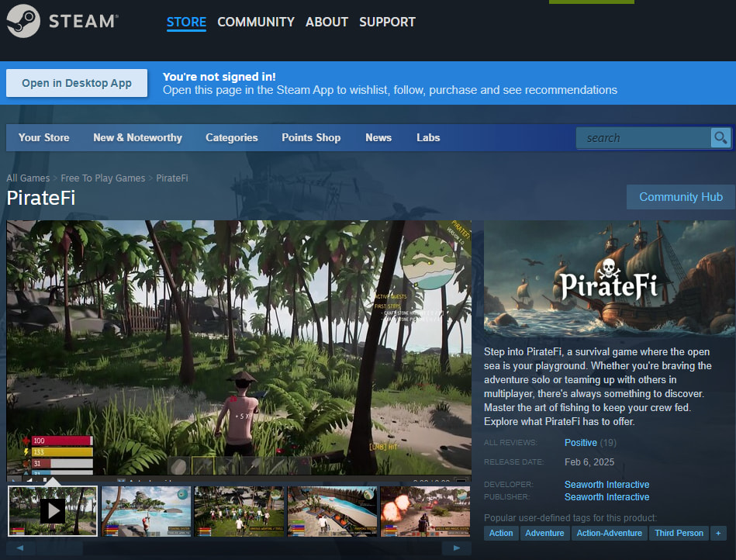The height and width of the screenshot is (560, 736).
Task: Select the video thumbnail with play icon
Action: coord(53,511)
